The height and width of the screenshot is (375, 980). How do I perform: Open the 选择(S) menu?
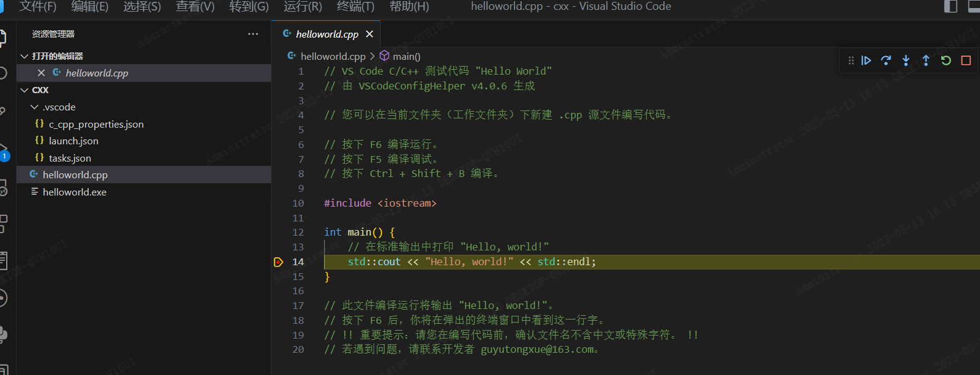[x=142, y=7]
